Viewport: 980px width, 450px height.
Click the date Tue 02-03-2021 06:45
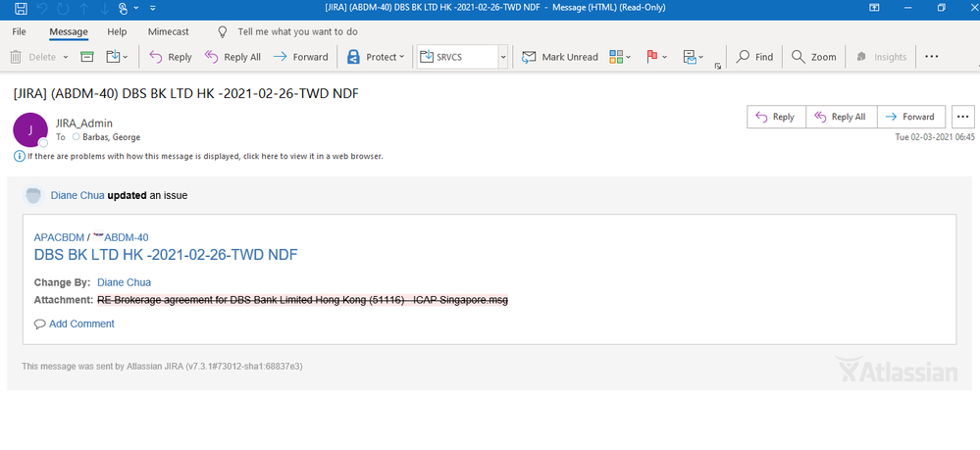click(x=934, y=137)
